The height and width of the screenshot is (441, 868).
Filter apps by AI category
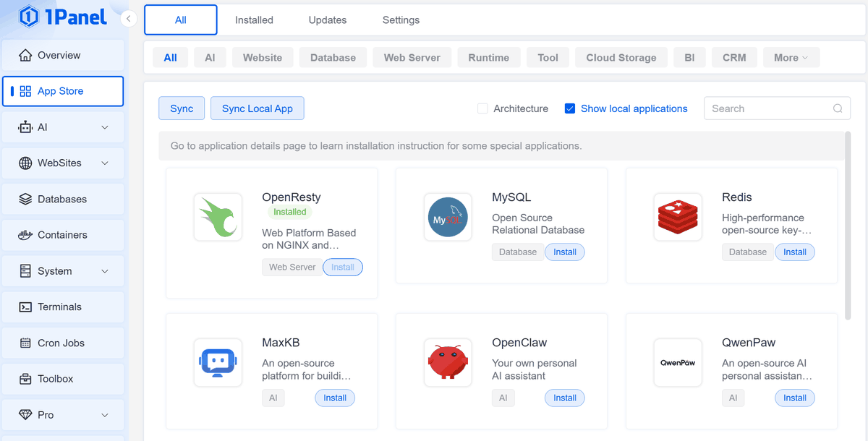pos(210,58)
